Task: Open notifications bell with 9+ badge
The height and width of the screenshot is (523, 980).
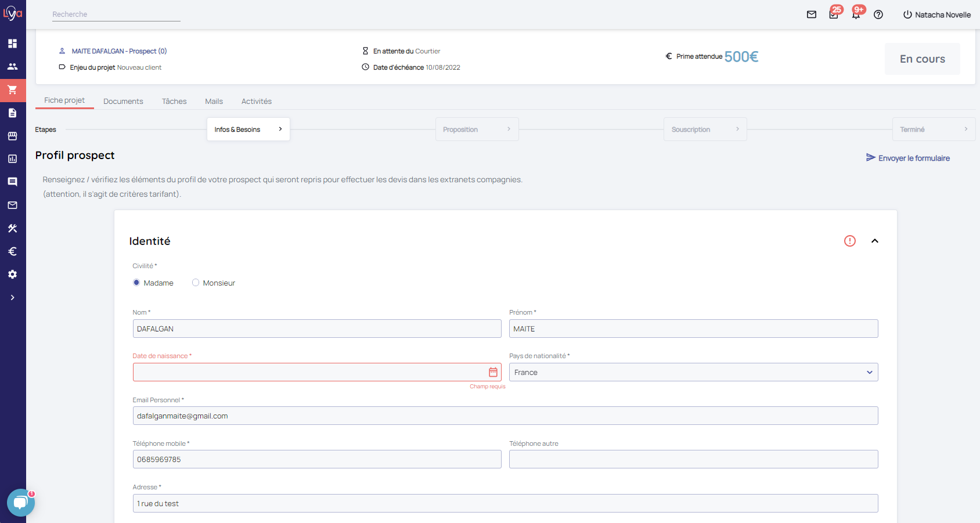Action: 856,15
